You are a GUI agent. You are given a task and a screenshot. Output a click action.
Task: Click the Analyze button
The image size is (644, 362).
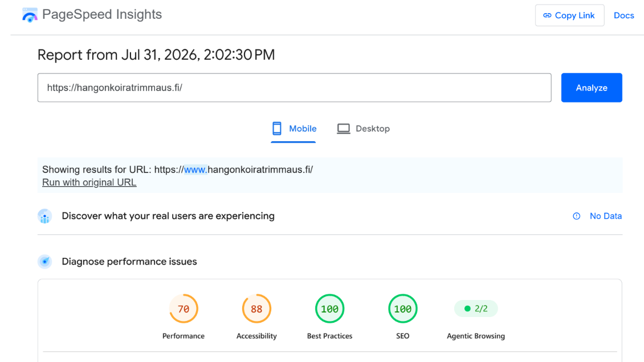[592, 88]
